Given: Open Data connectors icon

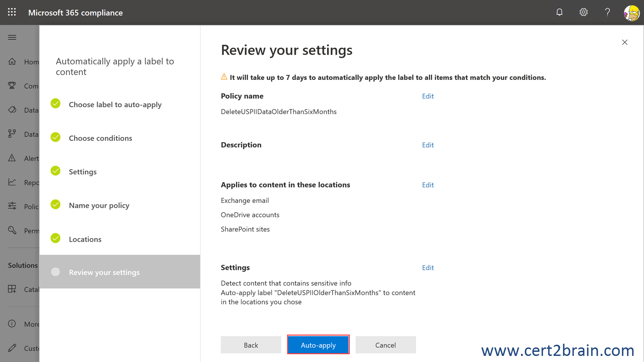Looking at the screenshot, I should (12, 134).
